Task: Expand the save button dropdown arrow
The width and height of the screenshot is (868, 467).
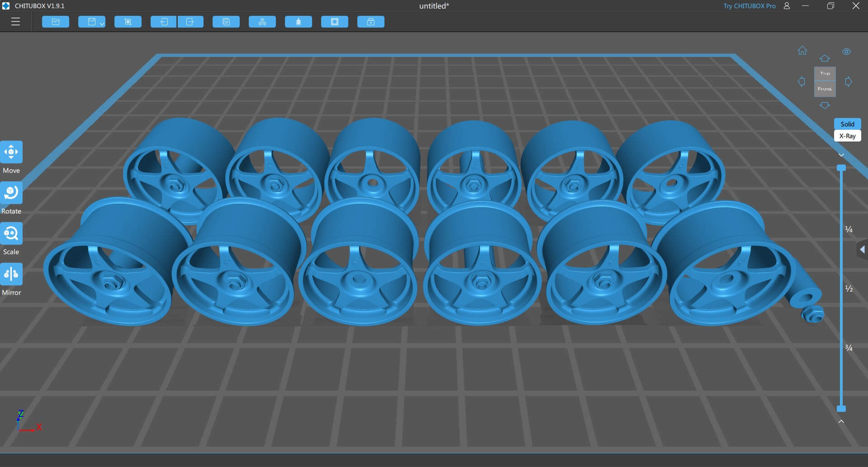Action: pyautogui.click(x=102, y=24)
